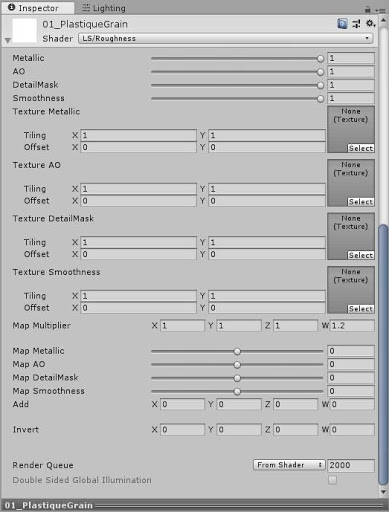Click Texture Smoothness Offset Y field
Screen dimensions: 389x512
pos(267,308)
